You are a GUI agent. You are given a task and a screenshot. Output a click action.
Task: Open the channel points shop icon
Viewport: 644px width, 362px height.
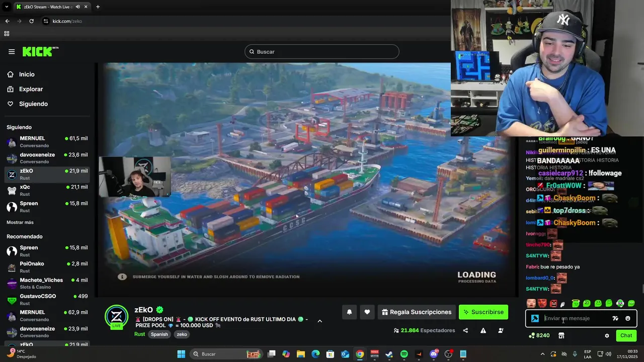click(x=561, y=336)
